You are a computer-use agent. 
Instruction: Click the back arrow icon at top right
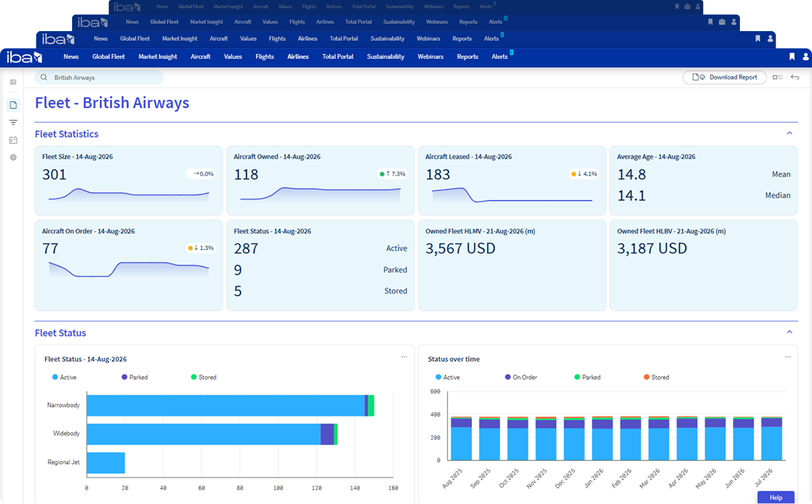click(x=794, y=77)
